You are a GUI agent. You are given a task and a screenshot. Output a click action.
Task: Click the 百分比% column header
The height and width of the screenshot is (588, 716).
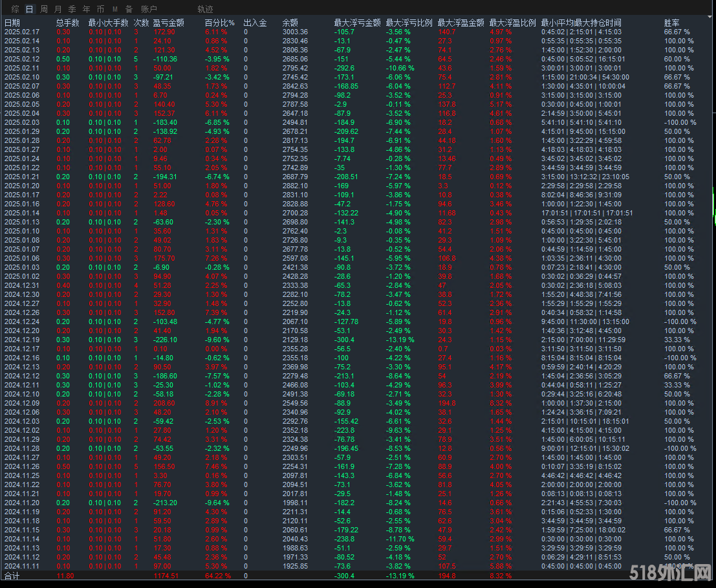[x=219, y=23]
